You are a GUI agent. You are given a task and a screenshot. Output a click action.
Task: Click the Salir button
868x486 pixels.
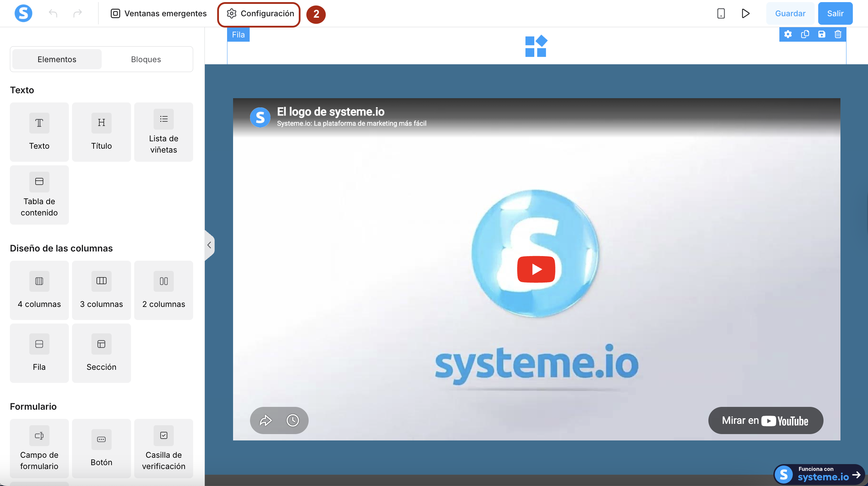(835, 13)
